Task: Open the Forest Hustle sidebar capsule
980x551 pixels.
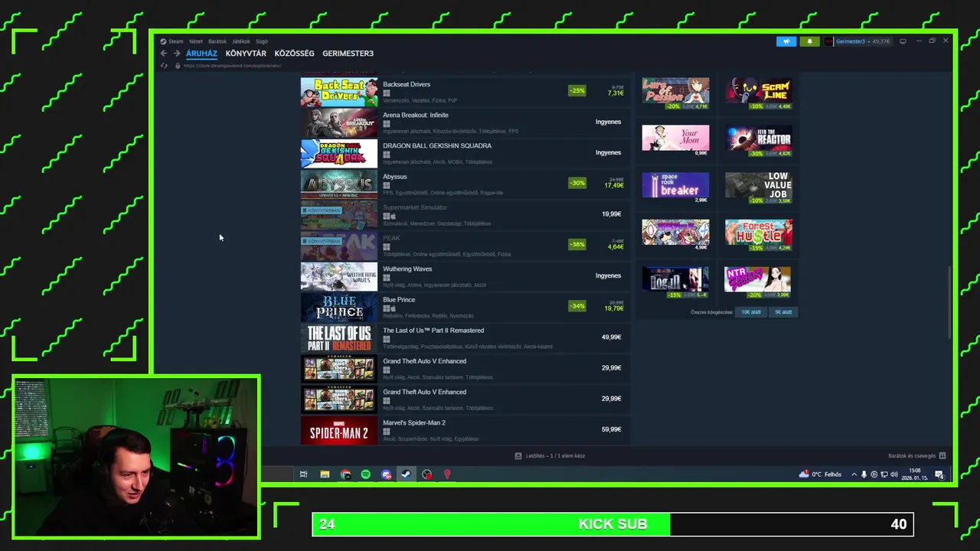Action: (x=759, y=232)
